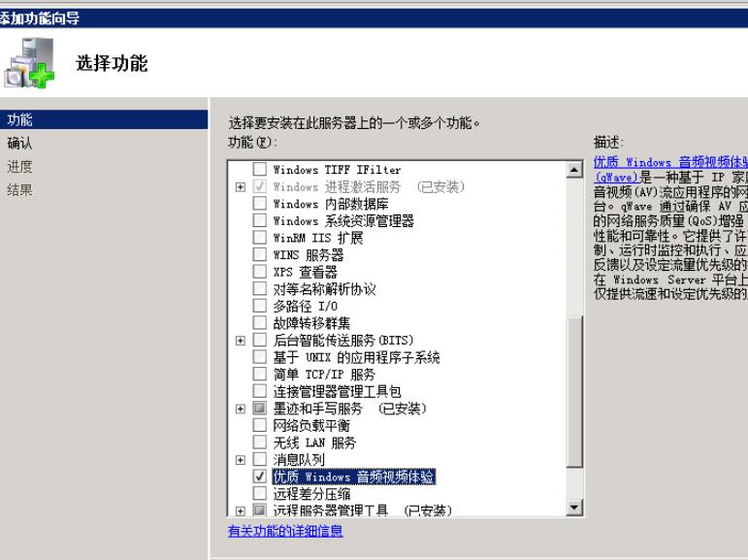The image size is (748, 560).
Task: Expand 墨迹和手写服务 tree node
Action: click(241, 409)
